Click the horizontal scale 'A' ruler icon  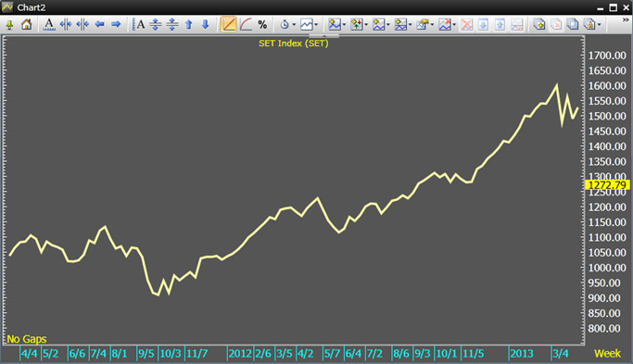[49, 25]
